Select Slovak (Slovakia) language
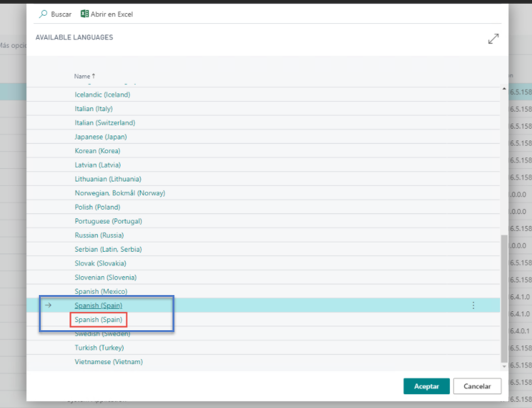 pos(100,264)
